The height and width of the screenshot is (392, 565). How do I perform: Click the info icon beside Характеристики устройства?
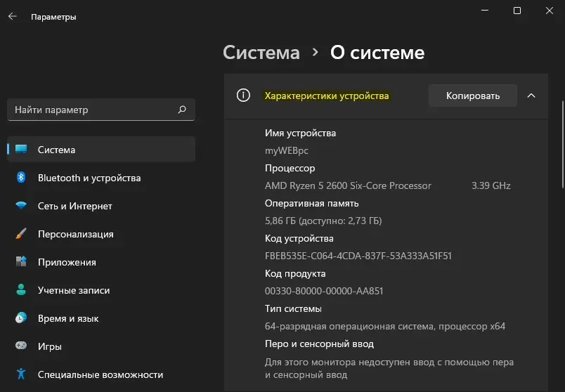243,96
